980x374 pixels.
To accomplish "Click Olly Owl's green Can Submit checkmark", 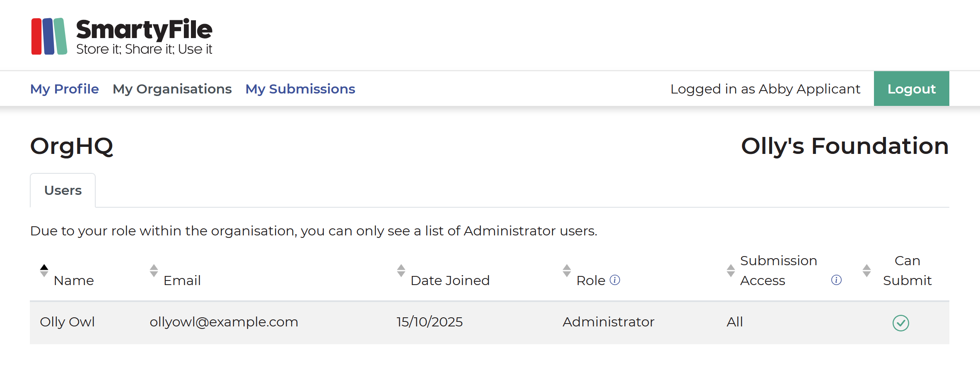I will [900, 323].
